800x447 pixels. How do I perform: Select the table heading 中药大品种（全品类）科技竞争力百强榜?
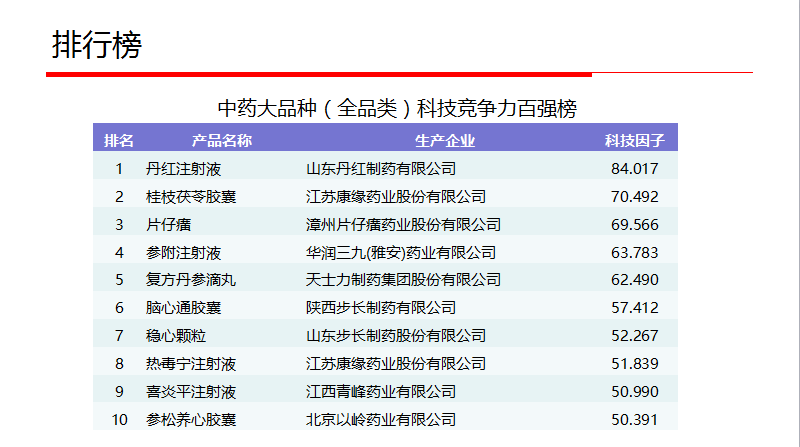(x=397, y=108)
